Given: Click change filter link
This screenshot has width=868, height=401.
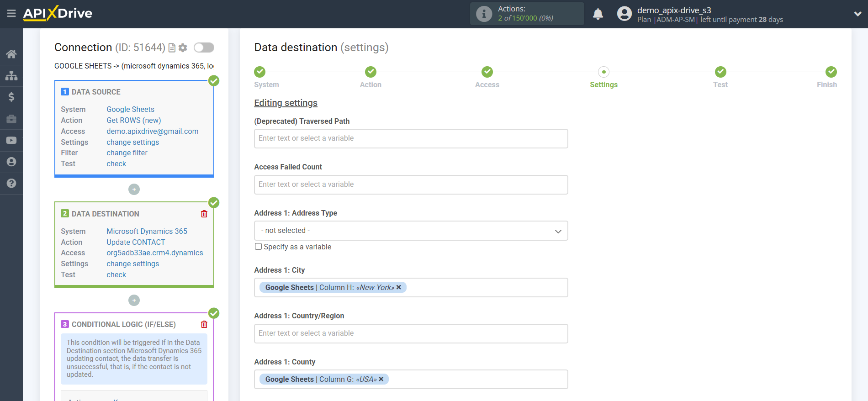Looking at the screenshot, I should click(127, 153).
